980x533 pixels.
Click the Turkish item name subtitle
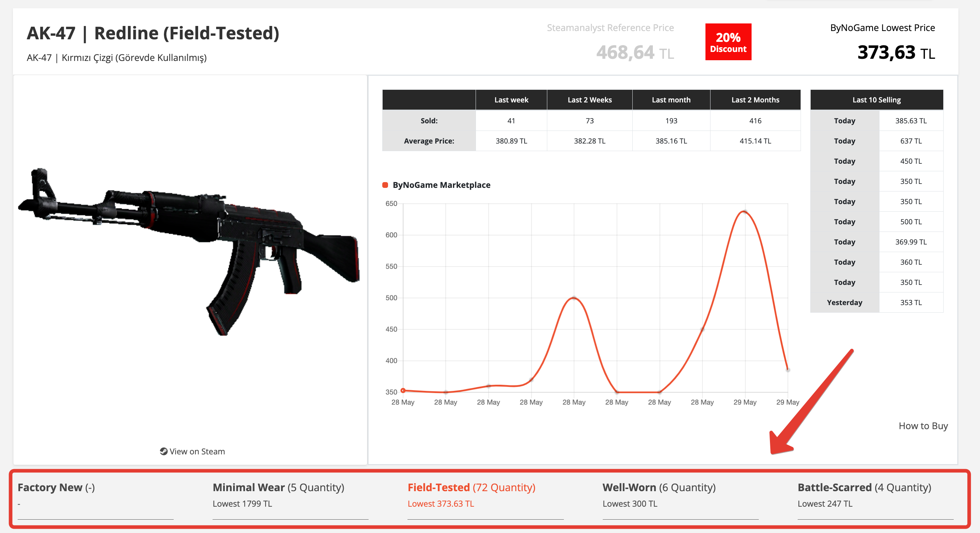(x=116, y=57)
